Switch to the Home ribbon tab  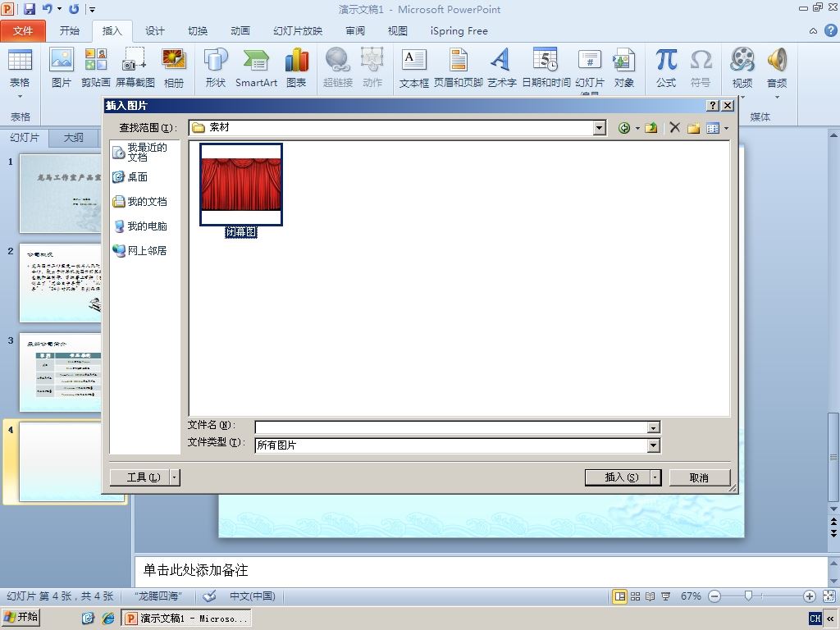tap(69, 31)
